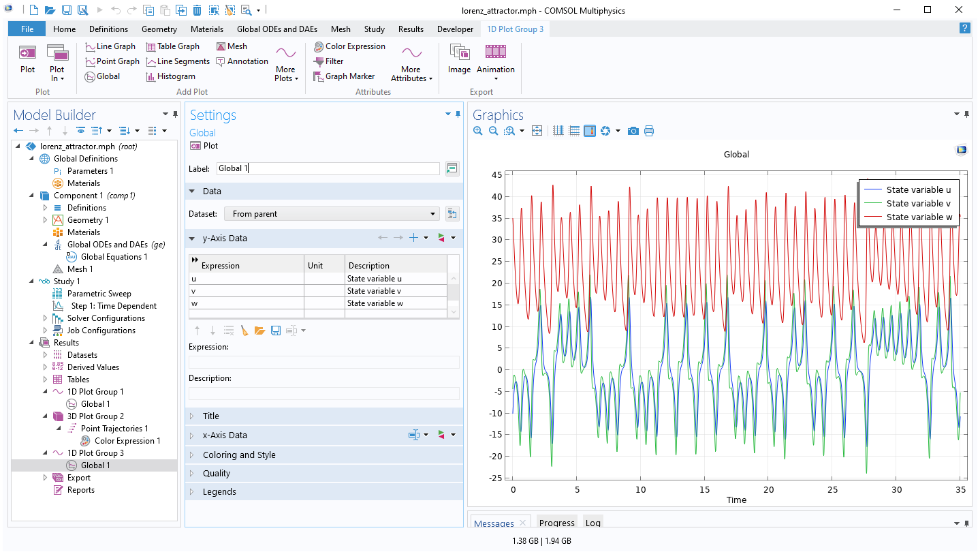Viewport: 980px width, 552px height.
Task: Click the Graph Marker attribute
Action: pos(344,76)
